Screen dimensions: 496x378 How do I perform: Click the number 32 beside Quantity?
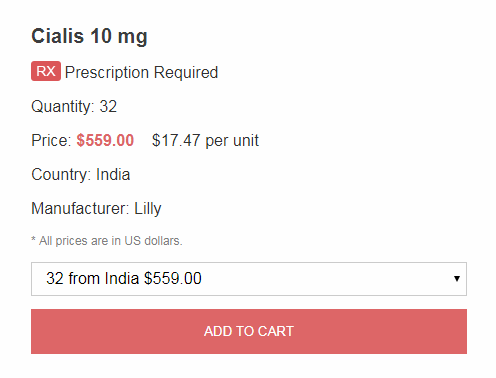point(108,107)
